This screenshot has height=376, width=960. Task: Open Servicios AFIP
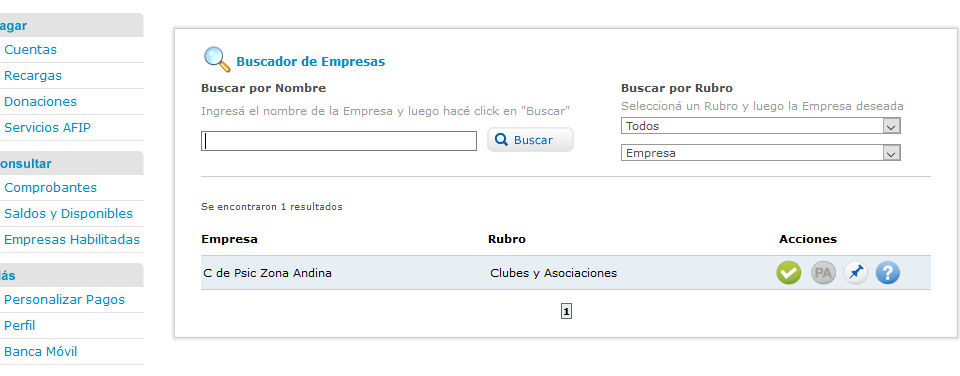point(48,128)
